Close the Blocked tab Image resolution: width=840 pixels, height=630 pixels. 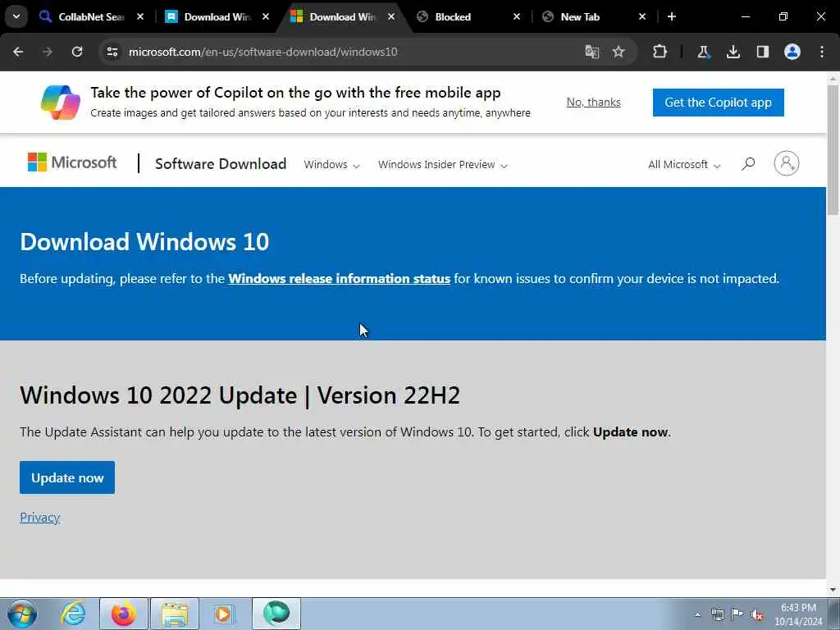517,16
